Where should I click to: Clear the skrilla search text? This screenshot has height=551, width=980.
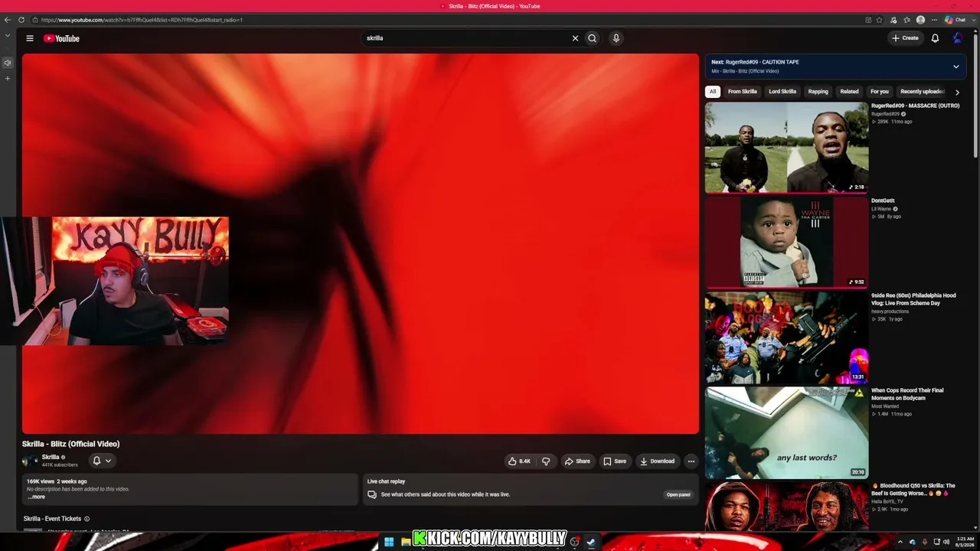click(575, 38)
